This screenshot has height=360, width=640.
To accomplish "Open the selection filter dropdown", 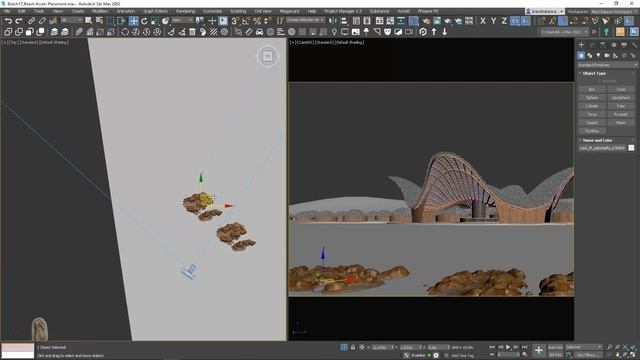I will coord(71,20).
